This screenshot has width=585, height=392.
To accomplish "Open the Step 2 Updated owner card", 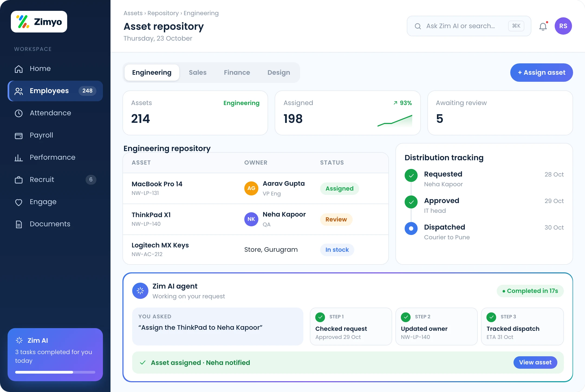I will [x=437, y=326].
